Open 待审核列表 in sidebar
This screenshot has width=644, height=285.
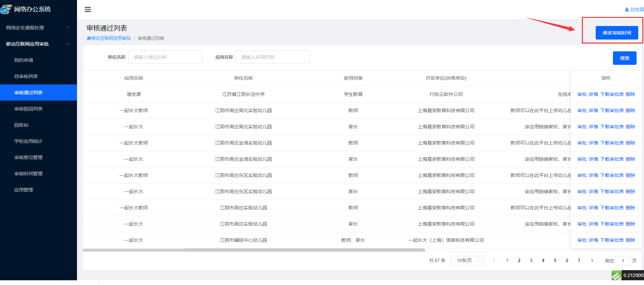click(x=26, y=76)
